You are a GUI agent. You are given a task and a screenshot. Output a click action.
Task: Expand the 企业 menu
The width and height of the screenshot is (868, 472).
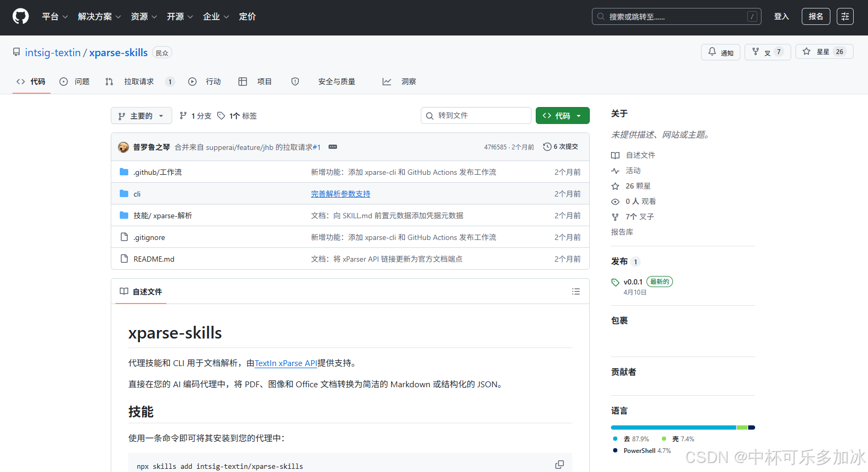pyautogui.click(x=216, y=16)
